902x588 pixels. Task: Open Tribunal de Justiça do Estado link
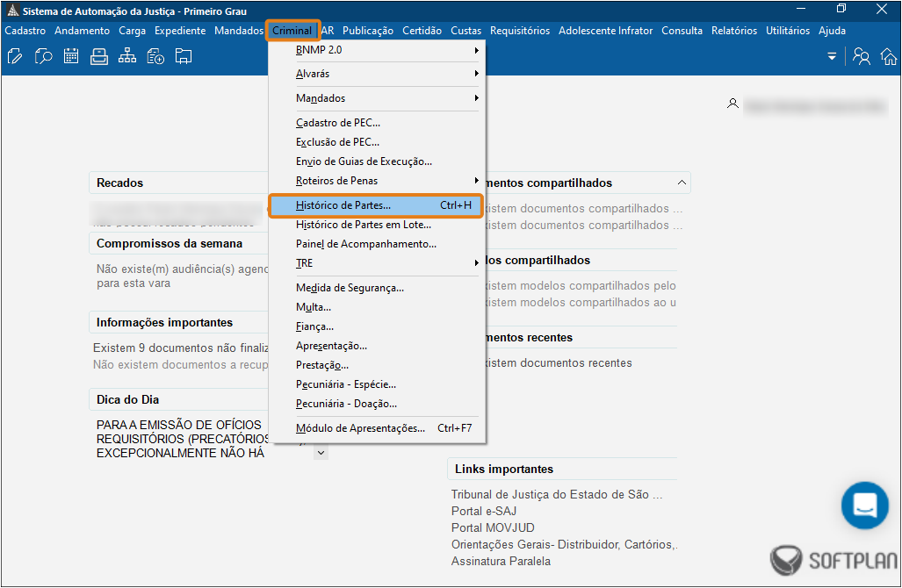click(557, 494)
